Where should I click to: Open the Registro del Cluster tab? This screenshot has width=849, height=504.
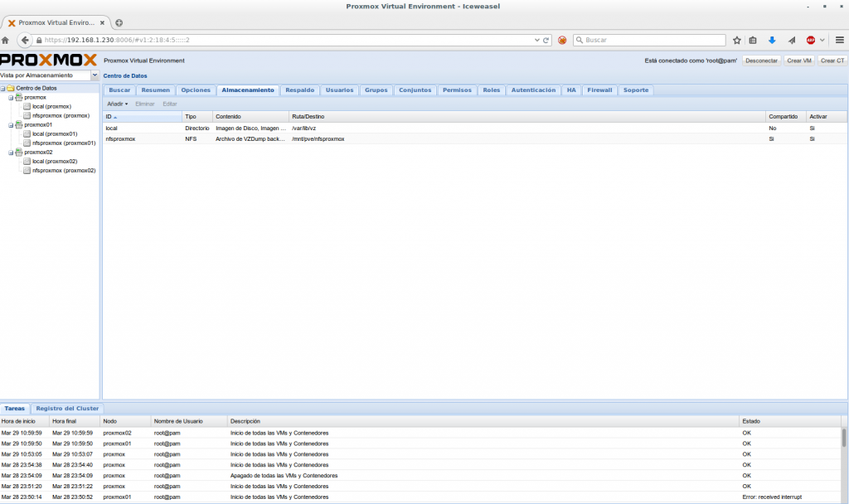click(67, 409)
